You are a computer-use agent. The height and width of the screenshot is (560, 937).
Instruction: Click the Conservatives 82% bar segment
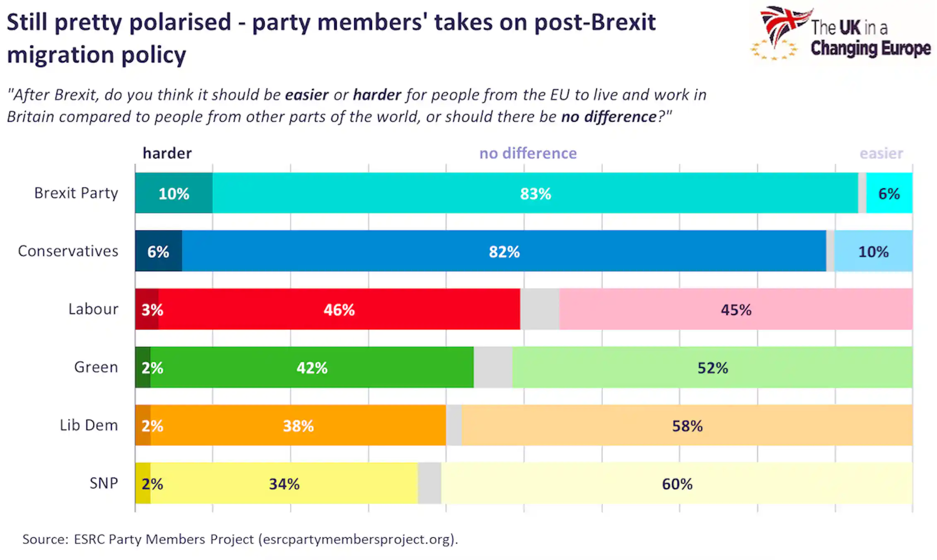click(504, 251)
